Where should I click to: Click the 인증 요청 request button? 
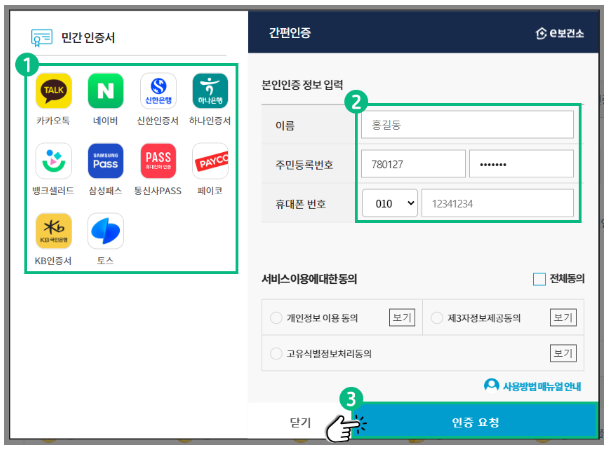click(x=475, y=421)
